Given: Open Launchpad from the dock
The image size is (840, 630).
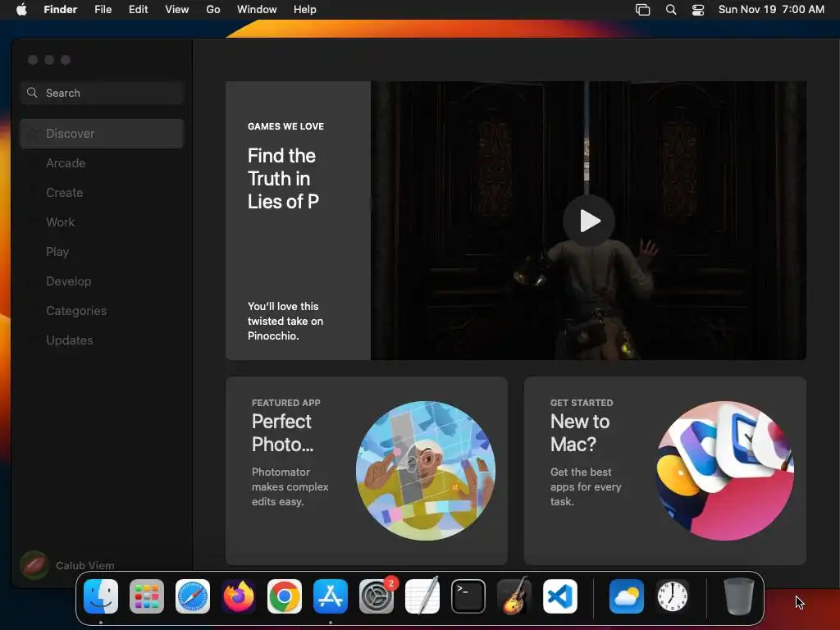Looking at the screenshot, I should click(x=147, y=596).
